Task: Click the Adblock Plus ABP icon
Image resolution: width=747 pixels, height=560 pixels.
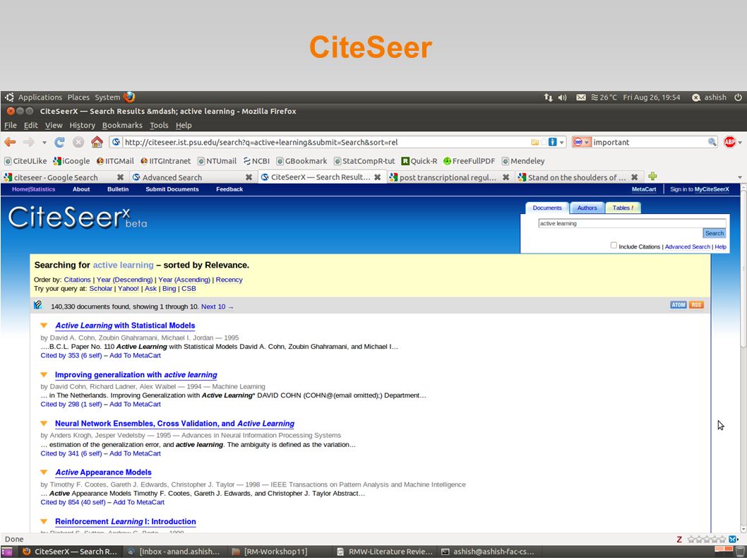Action: coord(729,142)
